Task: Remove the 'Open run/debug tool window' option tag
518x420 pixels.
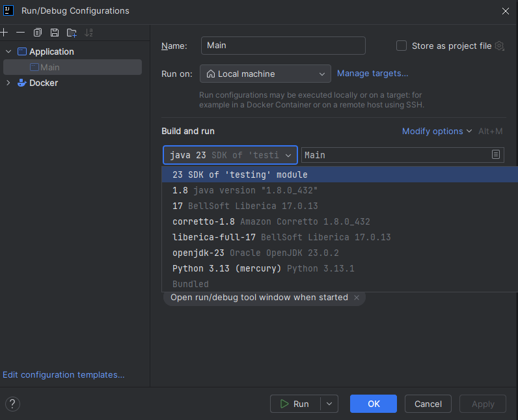Action: pos(357,298)
